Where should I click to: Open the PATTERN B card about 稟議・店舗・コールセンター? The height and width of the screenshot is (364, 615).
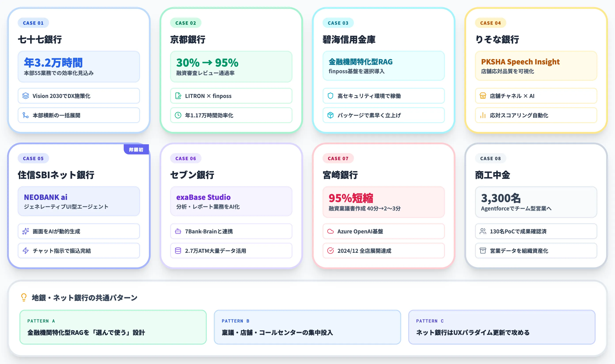coord(307,327)
